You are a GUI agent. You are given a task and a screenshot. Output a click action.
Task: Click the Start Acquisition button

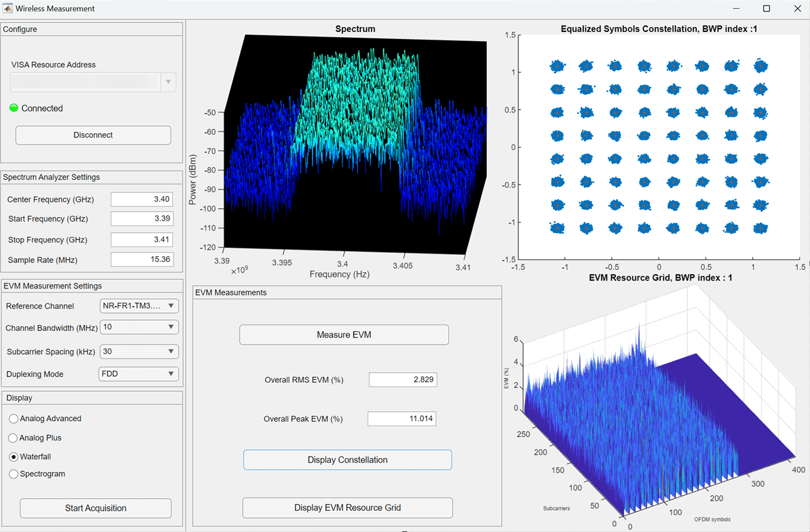tap(95, 508)
